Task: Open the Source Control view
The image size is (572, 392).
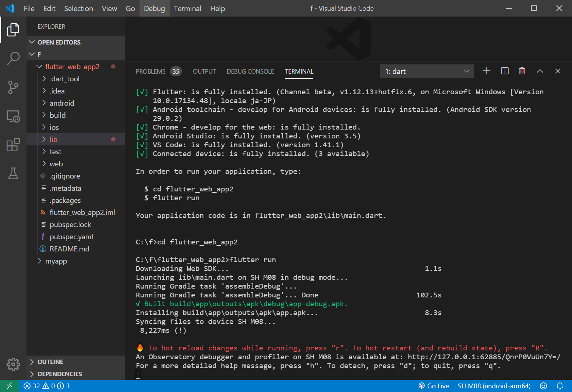Action: (13, 87)
